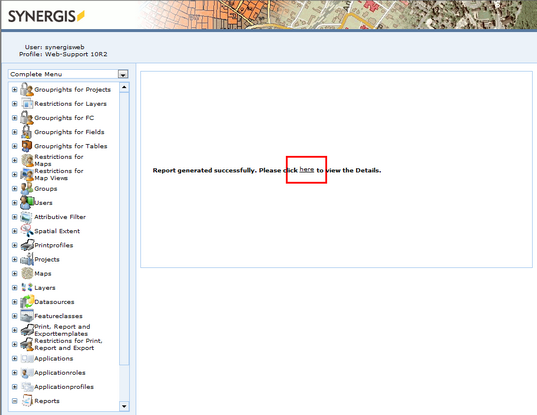Open the Complete Menu dropdown

pyautogui.click(x=123, y=74)
